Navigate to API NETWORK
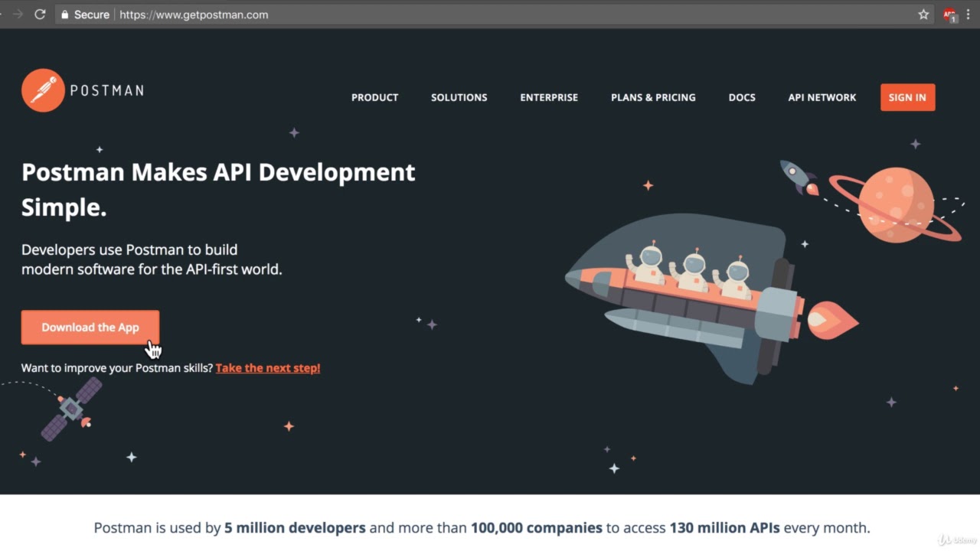Image resolution: width=980 pixels, height=551 pixels. click(x=822, y=97)
